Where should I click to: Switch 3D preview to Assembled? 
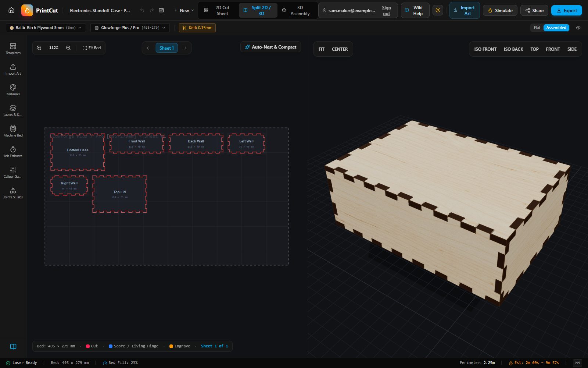[x=556, y=28]
